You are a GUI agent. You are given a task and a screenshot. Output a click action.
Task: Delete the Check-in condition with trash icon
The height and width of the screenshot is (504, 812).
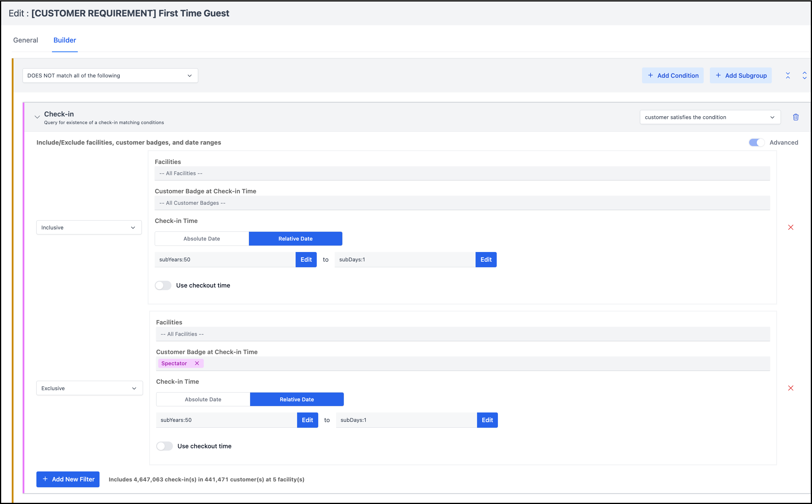pos(796,117)
